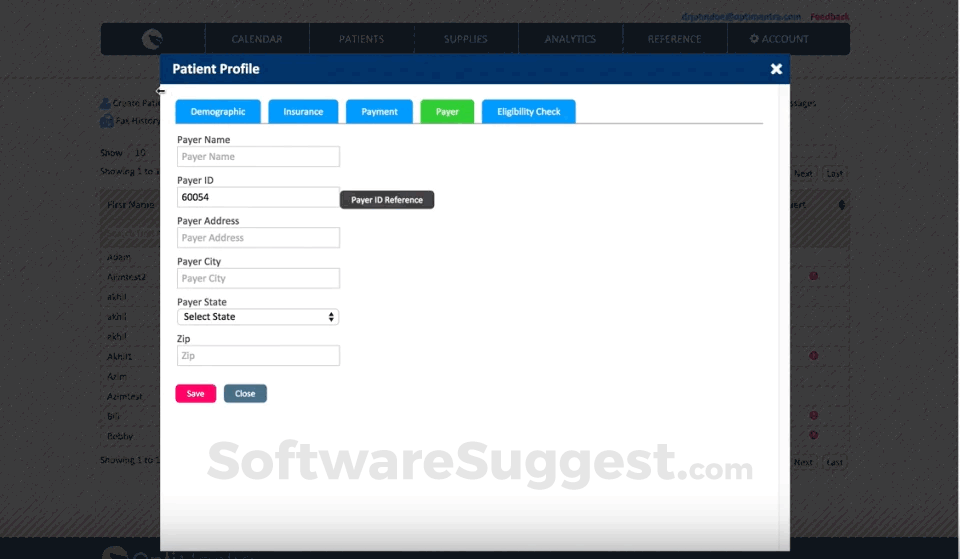The image size is (960, 559).
Task: Close the Patient Profile dialog with X
Action: [x=776, y=69]
